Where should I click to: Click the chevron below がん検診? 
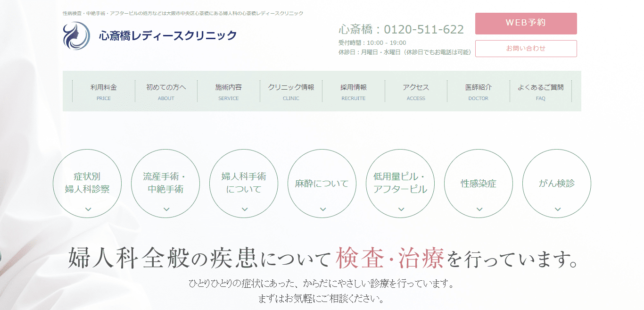[557, 209]
